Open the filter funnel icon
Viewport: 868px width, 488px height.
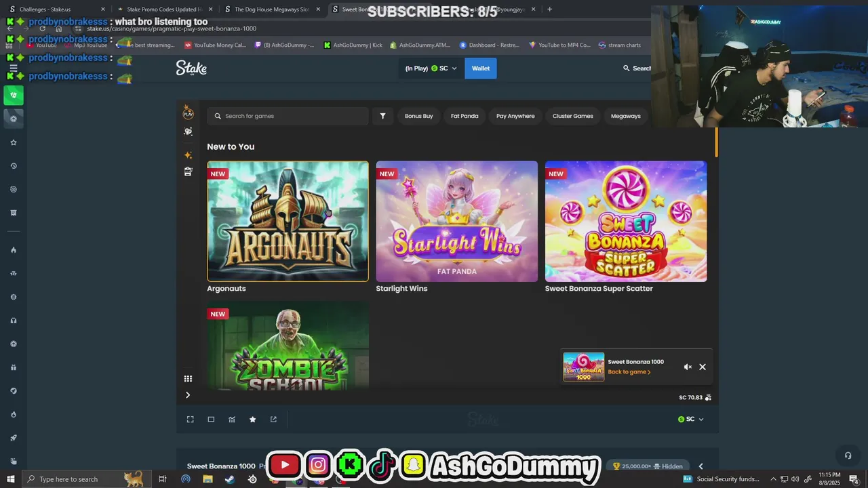point(382,116)
